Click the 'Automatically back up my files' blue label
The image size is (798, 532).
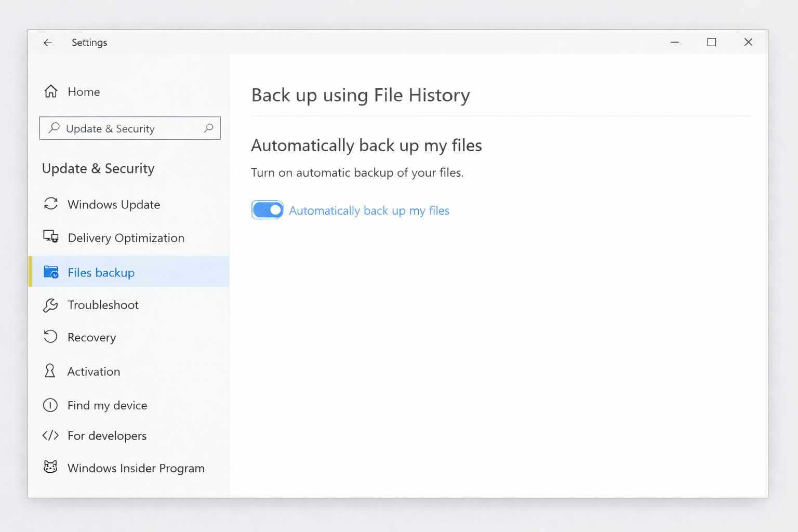point(369,210)
